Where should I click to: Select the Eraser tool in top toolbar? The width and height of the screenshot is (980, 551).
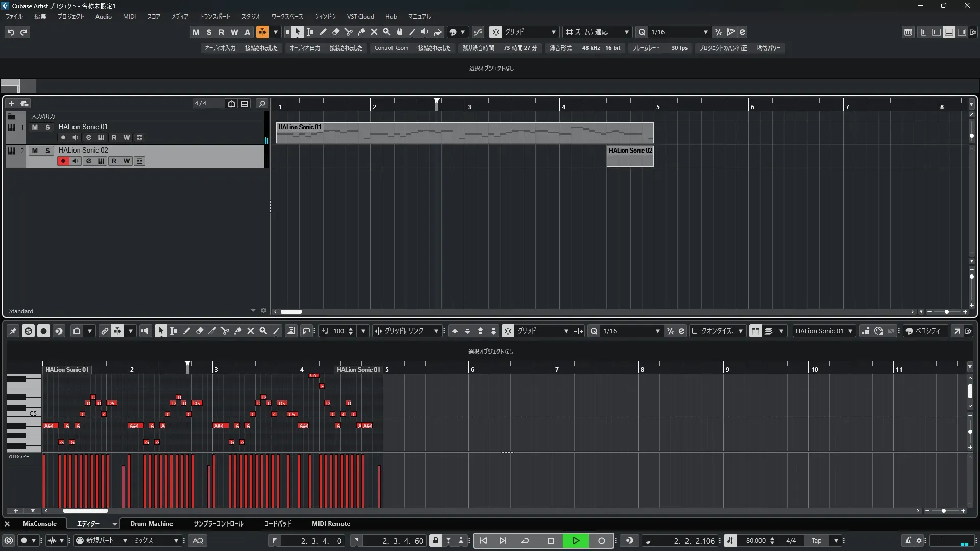335,32
